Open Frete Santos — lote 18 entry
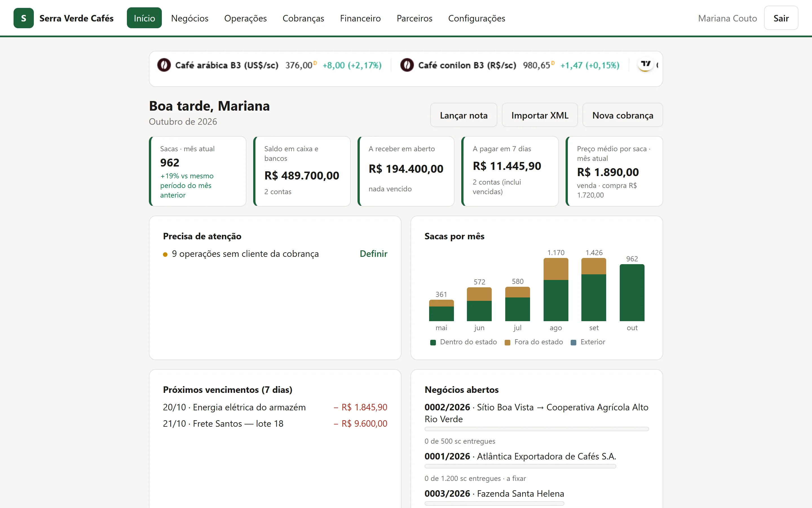Viewport: 812px width, 508px height. point(275,424)
